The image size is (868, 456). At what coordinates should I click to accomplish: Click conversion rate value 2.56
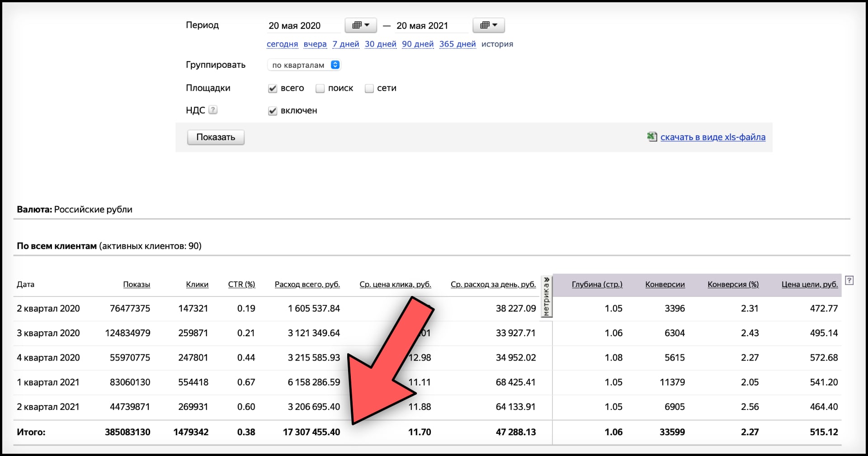click(750, 407)
